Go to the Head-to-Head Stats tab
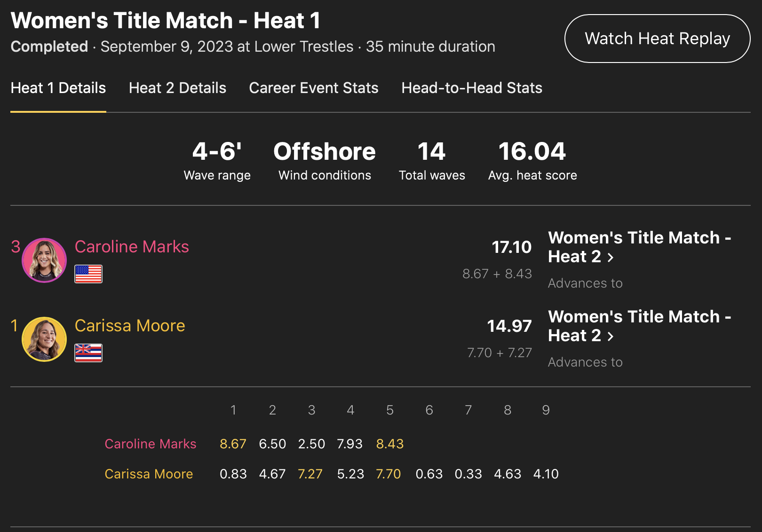 point(472,88)
